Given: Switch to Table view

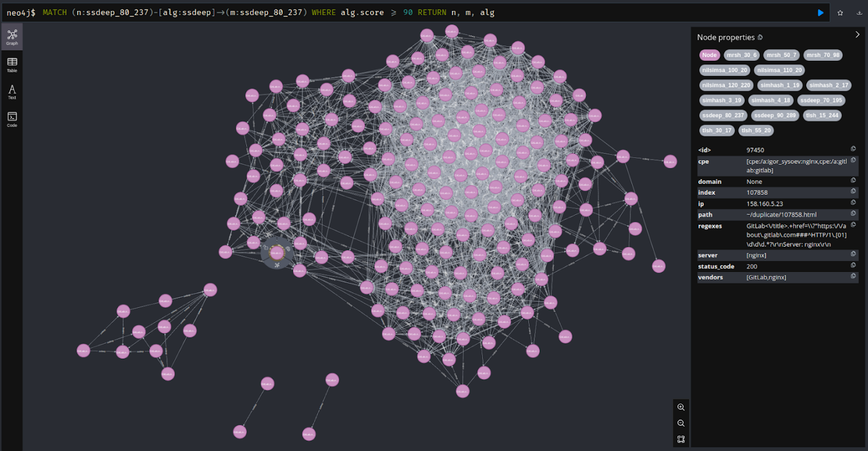Looking at the screenshot, I should click(x=12, y=64).
